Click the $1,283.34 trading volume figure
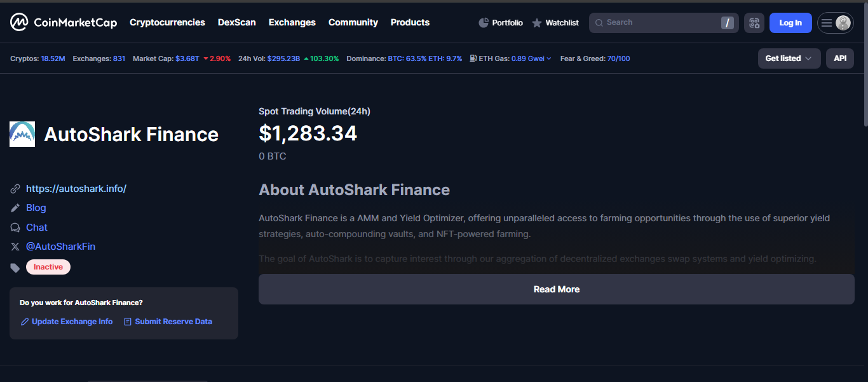 coord(308,133)
